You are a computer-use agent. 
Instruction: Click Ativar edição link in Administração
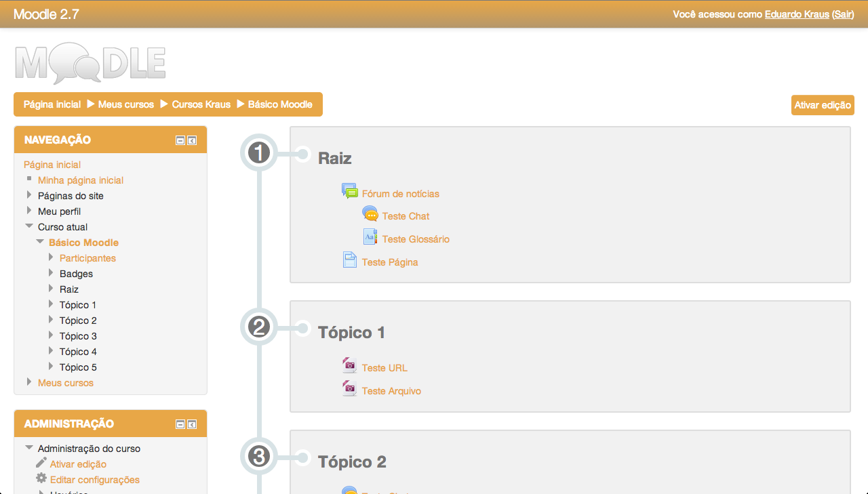click(78, 464)
